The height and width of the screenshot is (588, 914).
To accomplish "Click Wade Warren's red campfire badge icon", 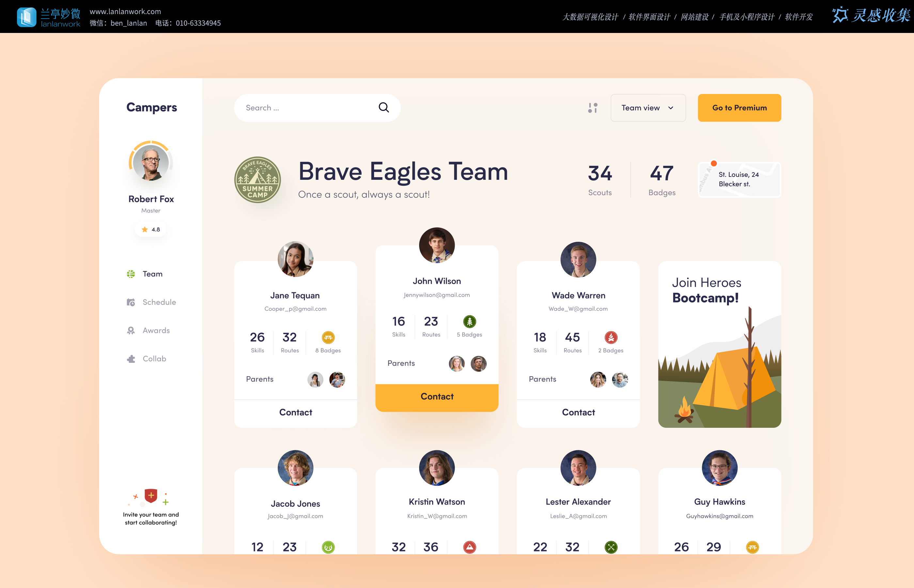I will point(611,337).
